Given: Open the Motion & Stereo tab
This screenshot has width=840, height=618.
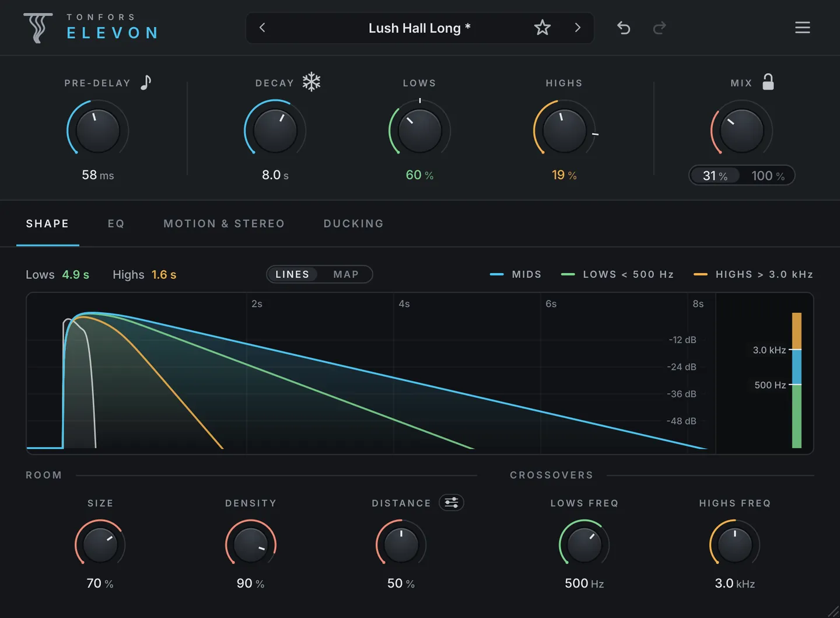Looking at the screenshot, I should (x=224, y=224).
